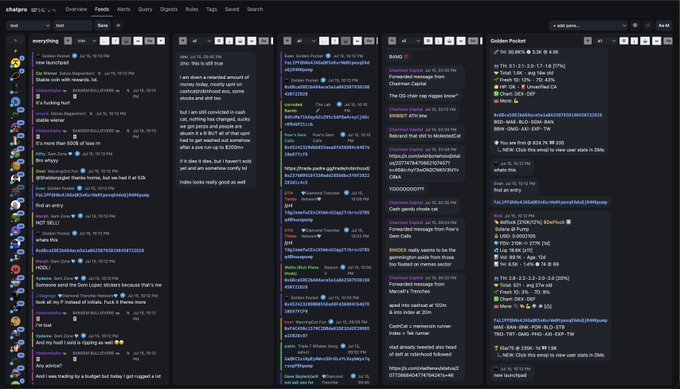Click gray button left of 'trim' dropdown
The width and height of the screenshot is (680, 389).
[68, 41]
